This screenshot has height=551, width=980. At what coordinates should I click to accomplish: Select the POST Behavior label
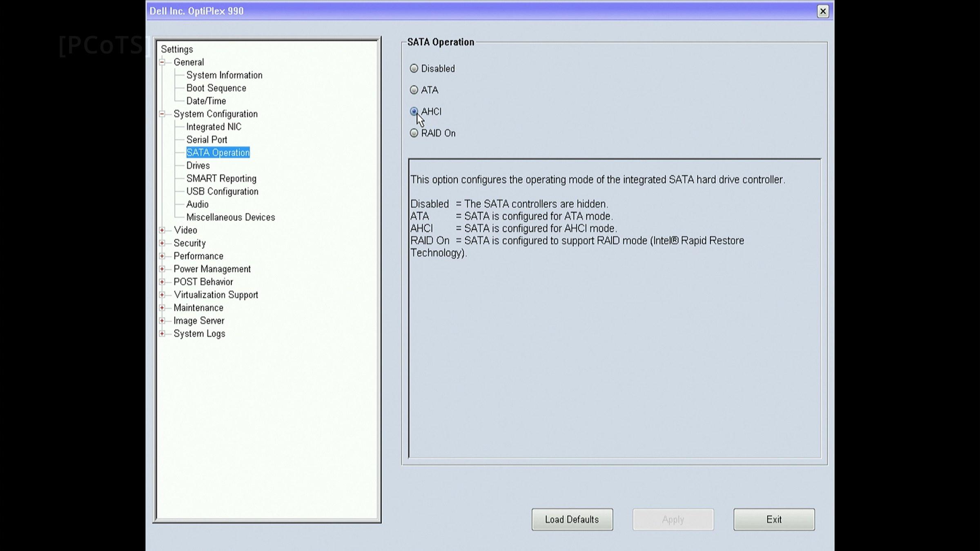203,282
